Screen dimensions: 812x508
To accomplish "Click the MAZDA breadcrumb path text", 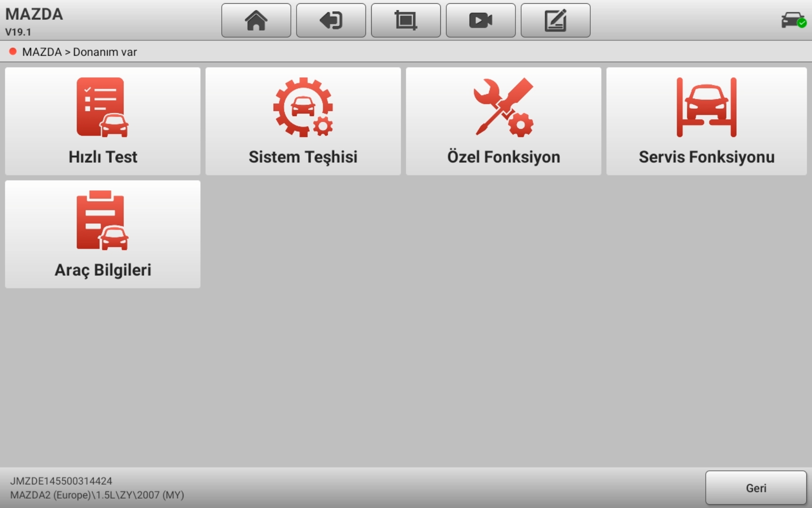I will [x=79, y=52].
